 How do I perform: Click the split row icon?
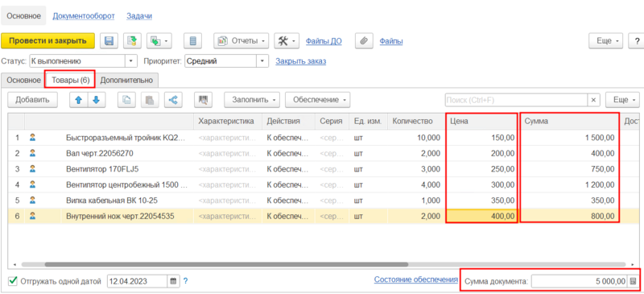(x=173, y=100)
